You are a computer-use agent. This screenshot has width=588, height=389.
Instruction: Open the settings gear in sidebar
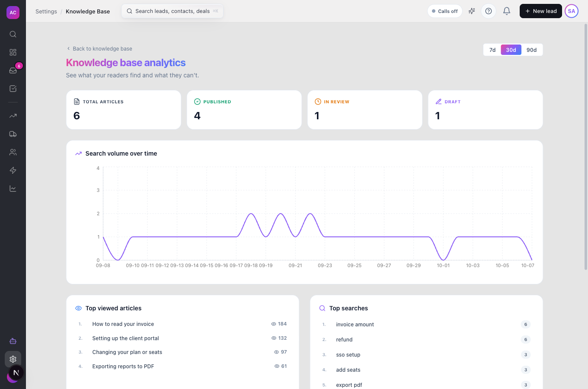pyautogui.click(x=13, y=359)
